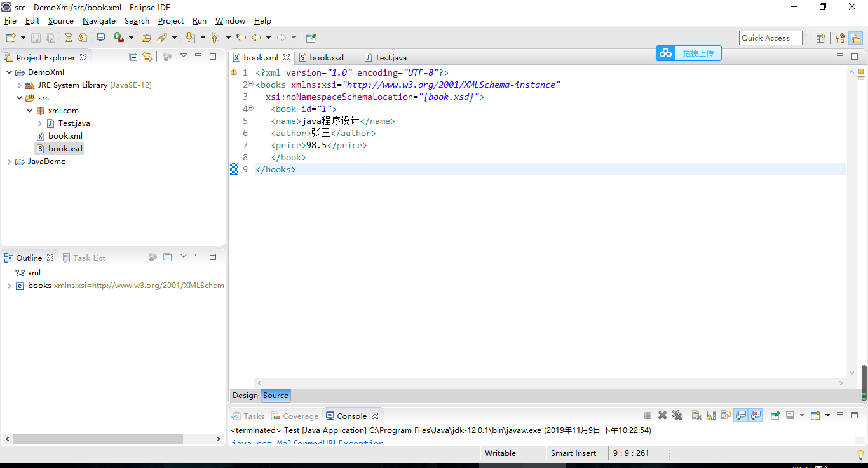Switch to the Java EE perspective icon
Image resolution: width=868 pixels, height=468 pixels.
point(840,38)
